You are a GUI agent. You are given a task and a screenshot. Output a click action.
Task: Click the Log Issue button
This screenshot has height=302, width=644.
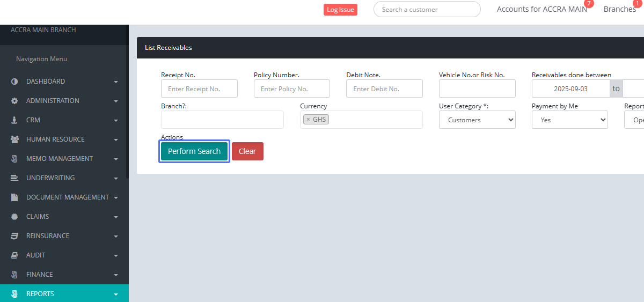(x=340, y=10)
